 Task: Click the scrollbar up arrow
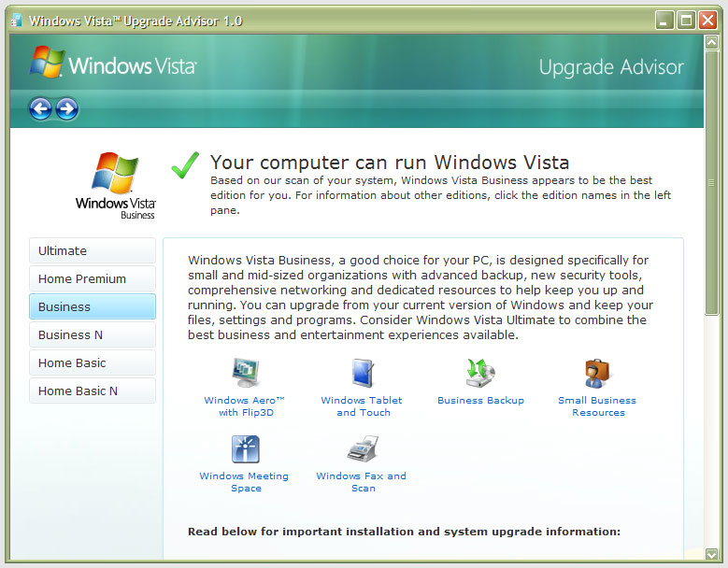tap(711, 43)
